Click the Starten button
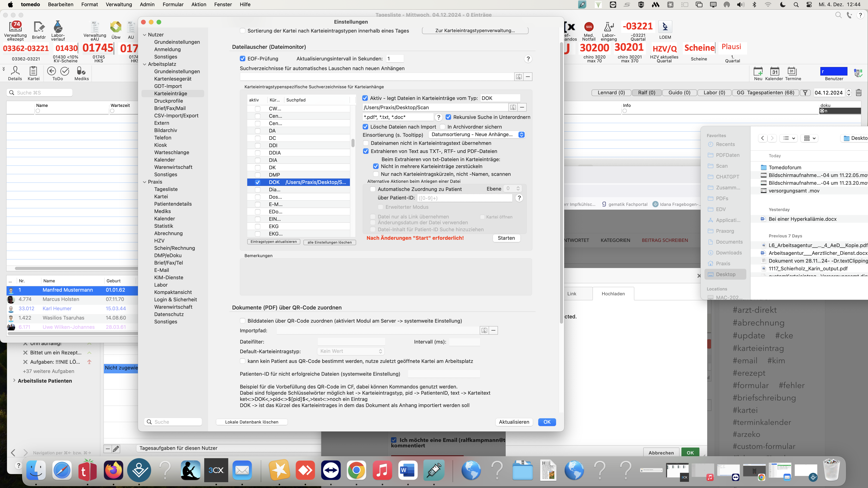The width and height of the screenshot is (868, 488). pyautogui.click(x=506, y=238)
